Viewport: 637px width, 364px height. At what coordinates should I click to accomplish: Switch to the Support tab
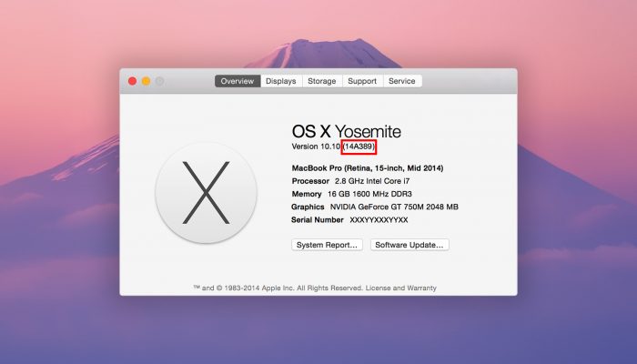tap(362, 81)
